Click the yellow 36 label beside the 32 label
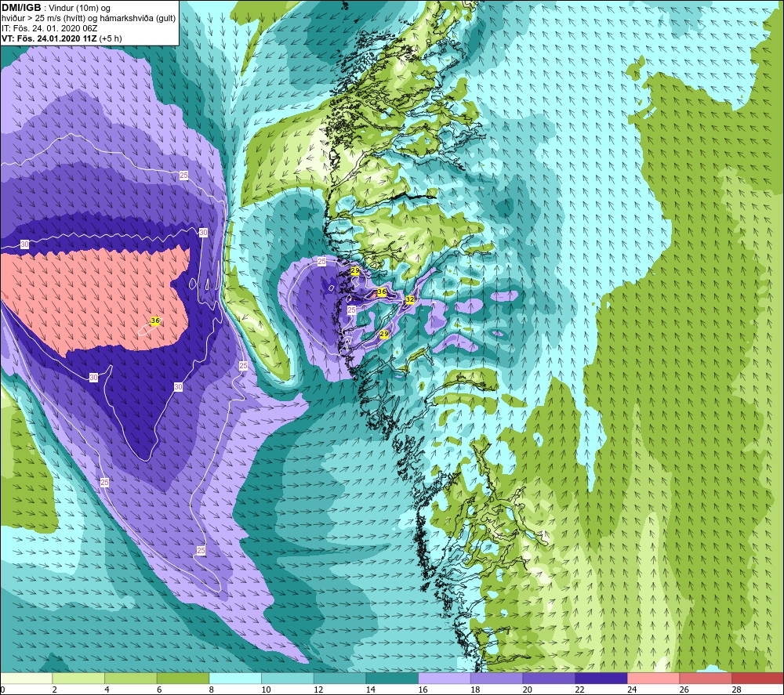Viewport: 784px width, 695px height. [382, 291]
